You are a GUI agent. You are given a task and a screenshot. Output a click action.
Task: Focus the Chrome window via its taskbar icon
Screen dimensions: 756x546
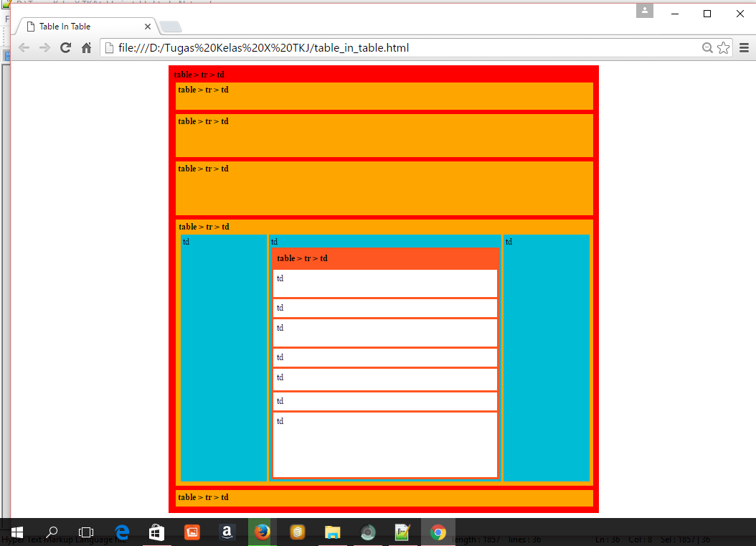point(438,532)
